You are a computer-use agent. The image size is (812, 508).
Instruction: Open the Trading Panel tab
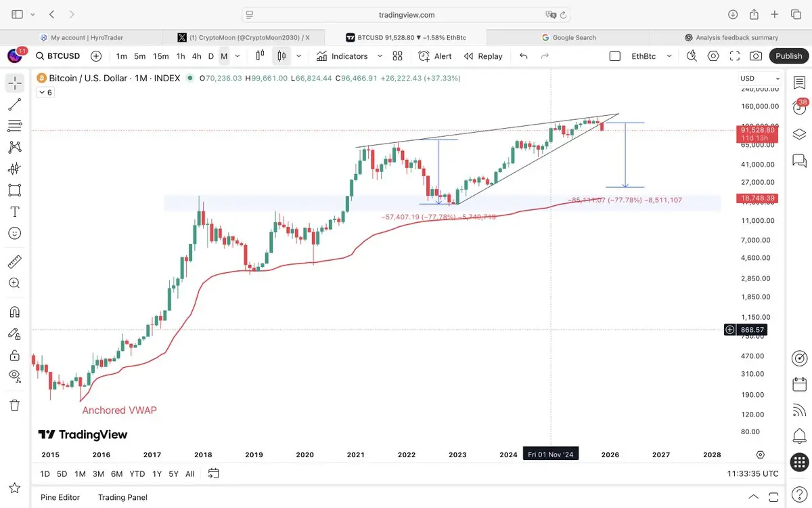122,497
